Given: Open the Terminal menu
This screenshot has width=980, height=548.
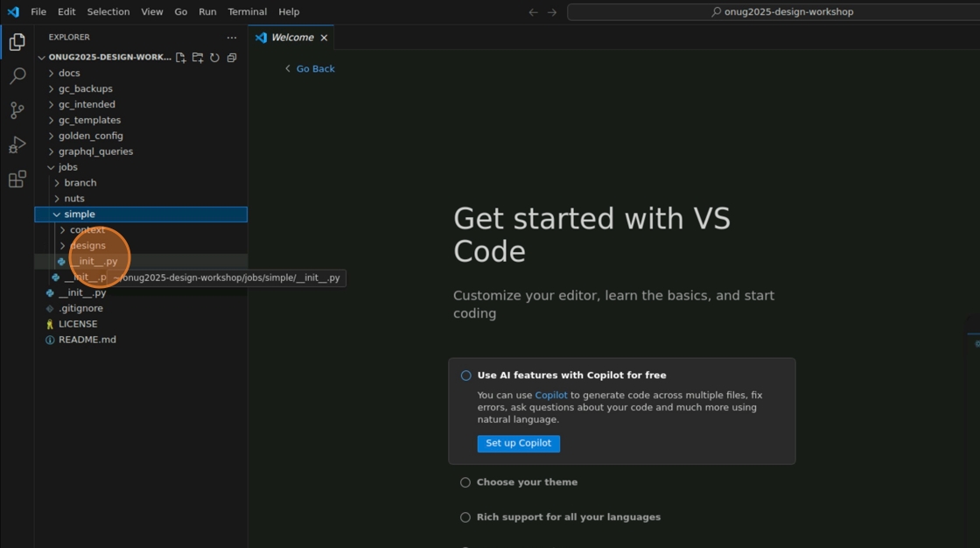Looking at the screenshot, I should pyautogui.click(x=247, y=11).
